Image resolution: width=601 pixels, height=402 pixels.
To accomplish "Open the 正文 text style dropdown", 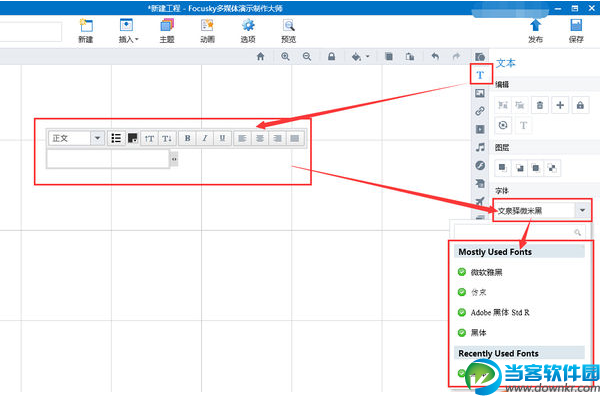I will pos(97,138).
